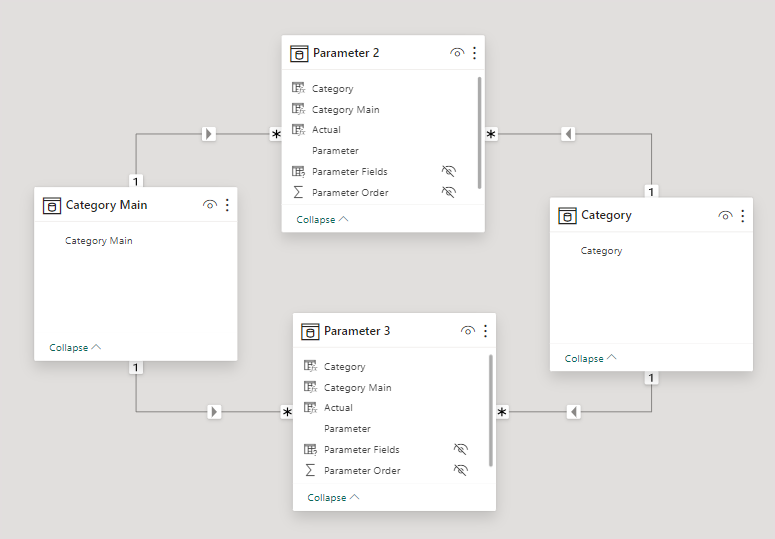The width and height of the screenshot is (775, 539).
Task: Click the Actual field icon in Parameter 2
Action: pyautogui.click(x=298, y=130)
